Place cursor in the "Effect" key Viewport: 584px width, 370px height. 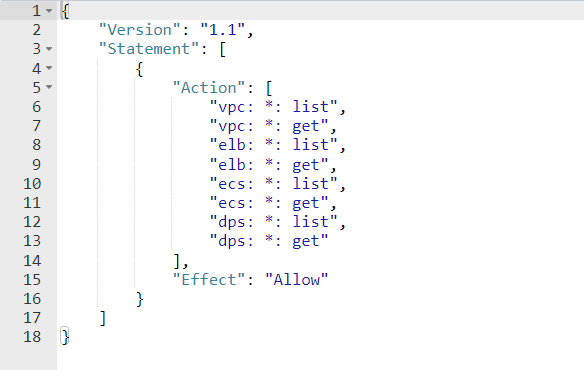(209, 279)
